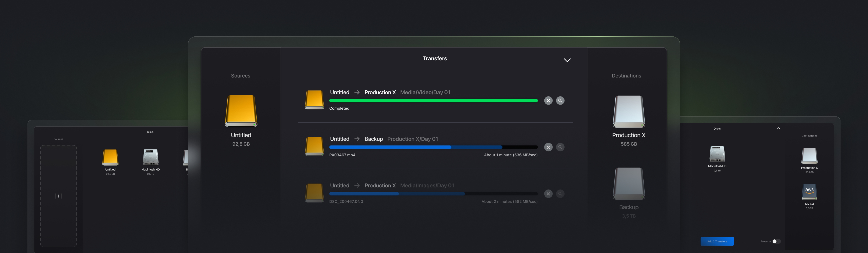This screenshot has height=253, width=868.
Task: Toggle the Preset A switch
Action: 776,241
